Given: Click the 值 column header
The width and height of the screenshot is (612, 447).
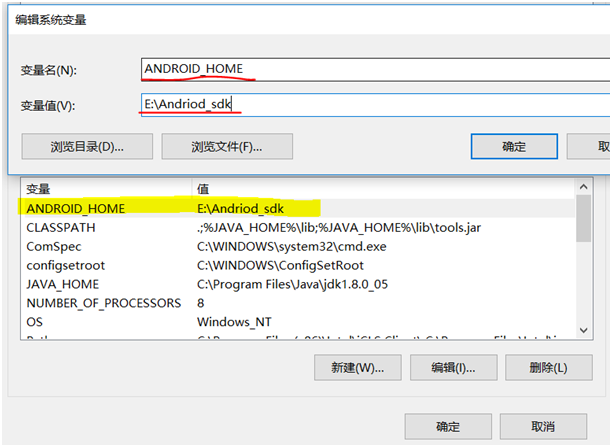Looking at the screenshot, I should [x=383, y=189].
